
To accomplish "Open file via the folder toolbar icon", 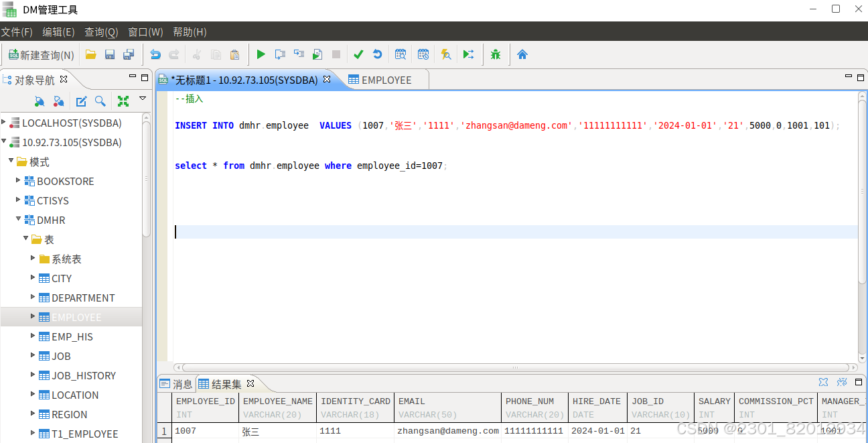I will click(x=90, y=55).
